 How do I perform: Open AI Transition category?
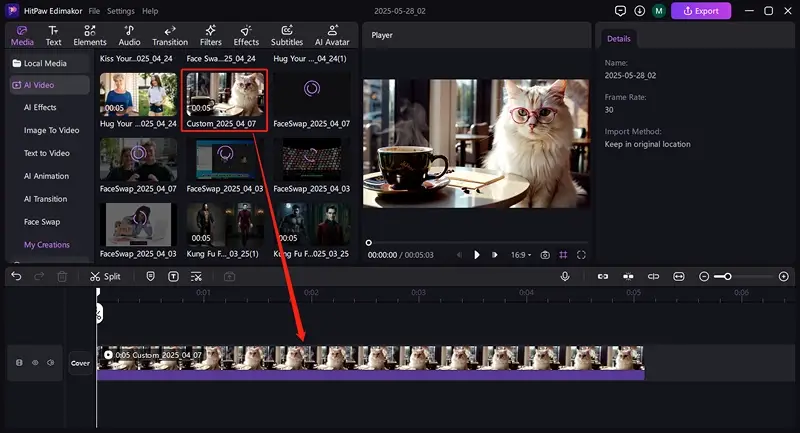click(45, 199)
